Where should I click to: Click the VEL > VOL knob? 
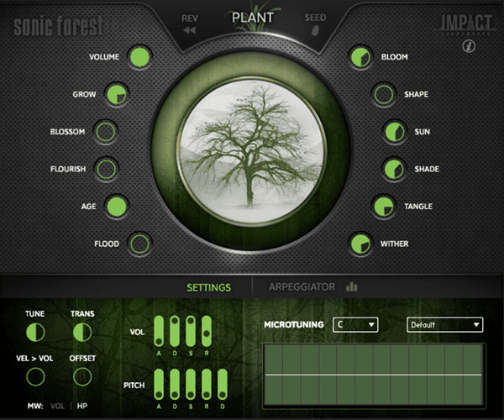point(35,376)
